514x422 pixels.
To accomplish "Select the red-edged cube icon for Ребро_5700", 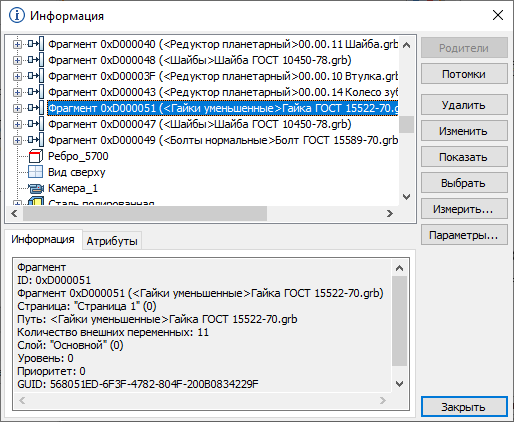I will [35, 156].
